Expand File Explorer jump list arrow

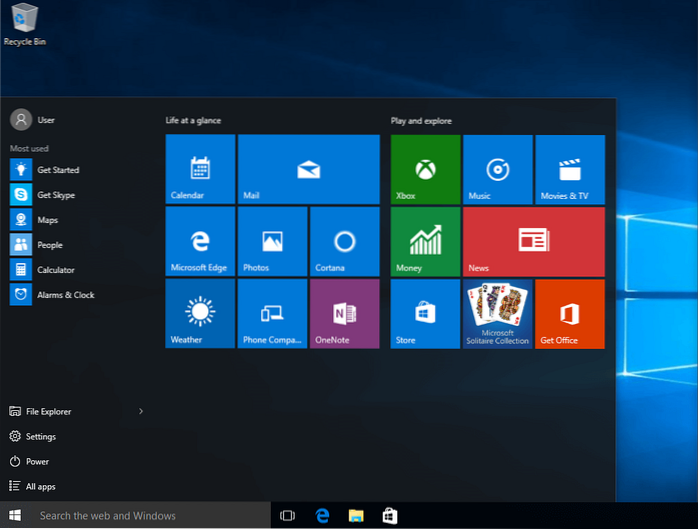pyautogui.click(x=140, y=411)
